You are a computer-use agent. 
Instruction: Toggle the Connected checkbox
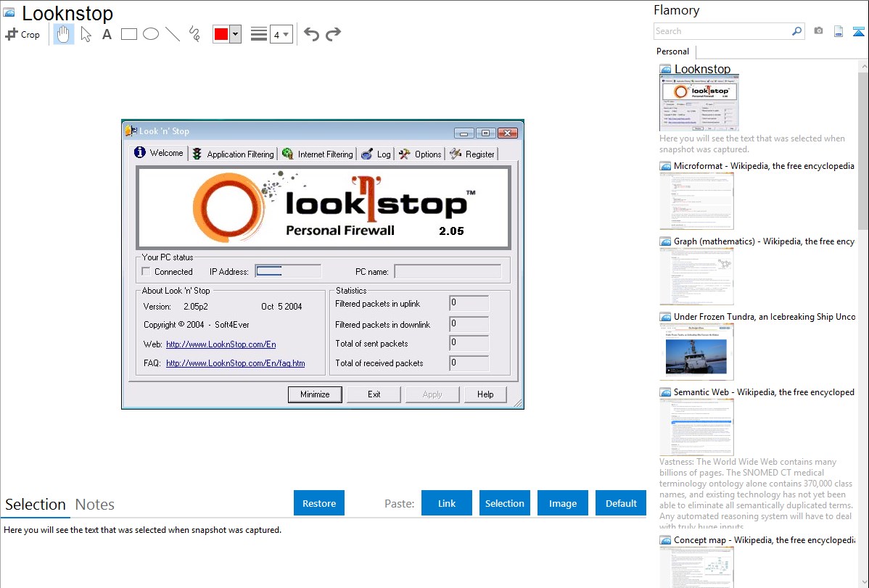click(147, 272)
